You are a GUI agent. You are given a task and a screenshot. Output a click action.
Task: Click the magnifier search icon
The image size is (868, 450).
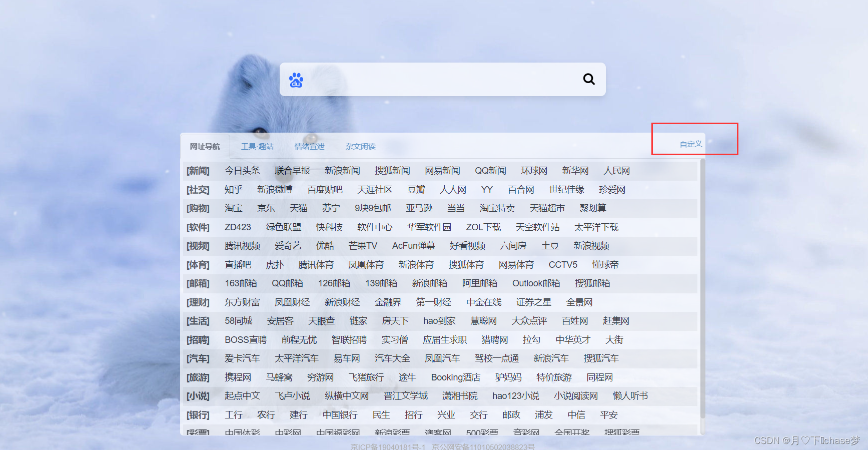[589, 79]
